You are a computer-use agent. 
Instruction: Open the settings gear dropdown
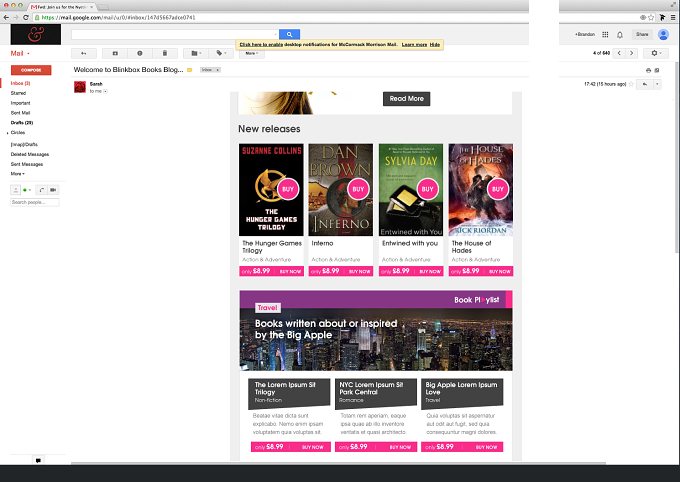coord(656,53)
